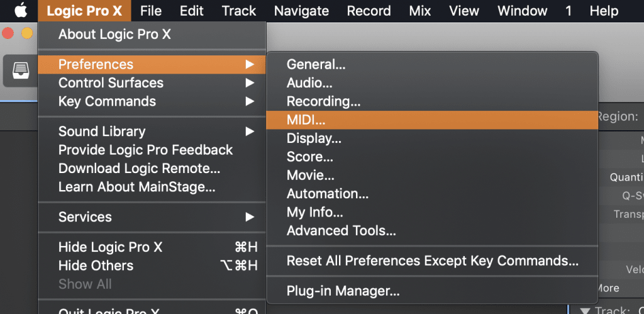The height and width of the screenshot is (314, 644).
Task: Open My Info… preferences
Action: (x=432, y=213)
